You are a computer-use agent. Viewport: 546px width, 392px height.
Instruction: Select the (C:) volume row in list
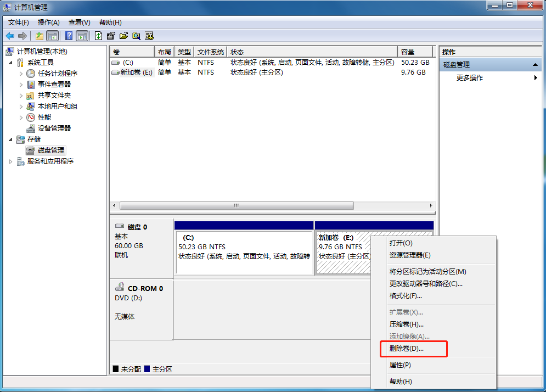coord(272,63)
